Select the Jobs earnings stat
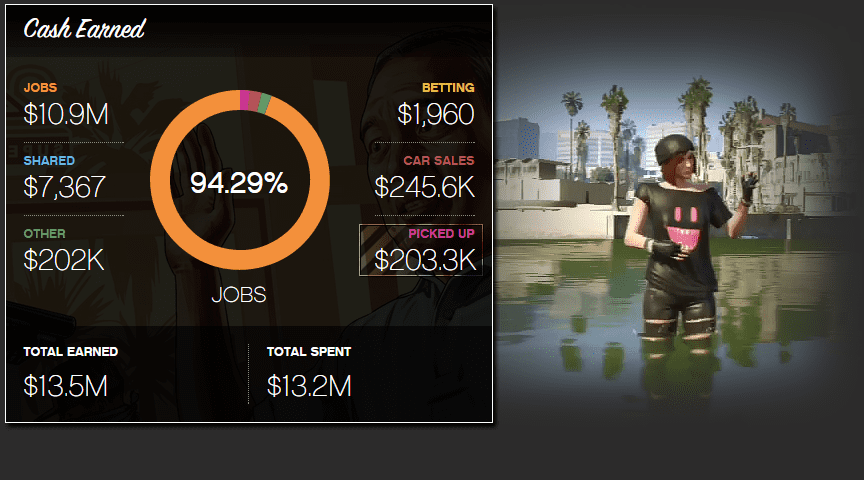The image size is (864, 480). click(x=66, y=105)
